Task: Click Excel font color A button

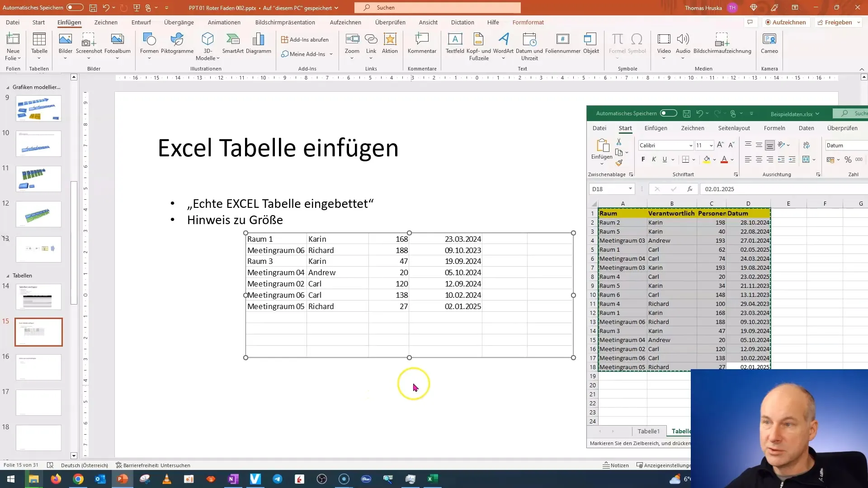Action: pyautogui.click(x=724, y=160)
